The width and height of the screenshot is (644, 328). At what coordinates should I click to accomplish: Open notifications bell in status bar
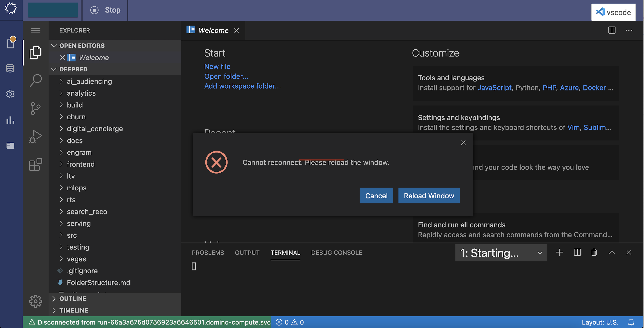pyautogui.click(x=631, y=322)
